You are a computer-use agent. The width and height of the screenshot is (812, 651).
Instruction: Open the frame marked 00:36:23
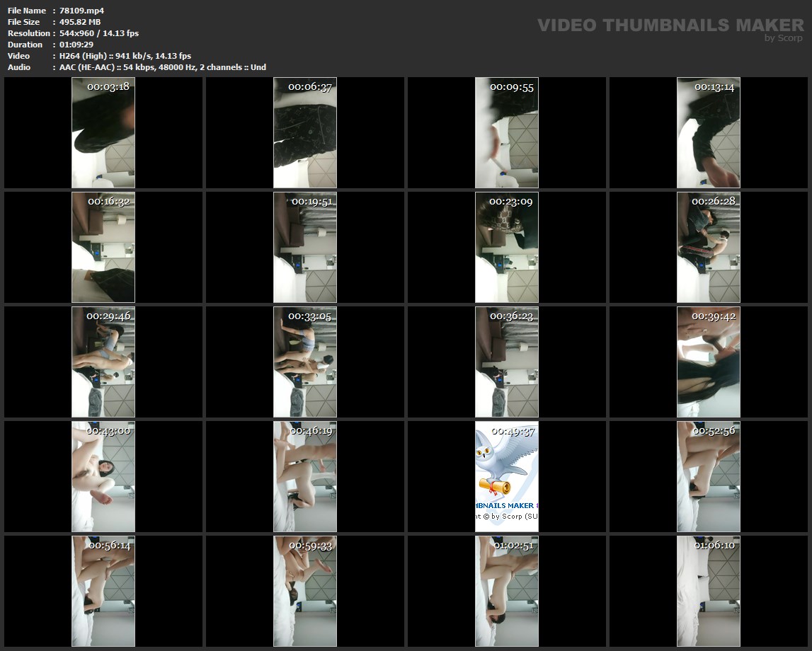(507, 362)
